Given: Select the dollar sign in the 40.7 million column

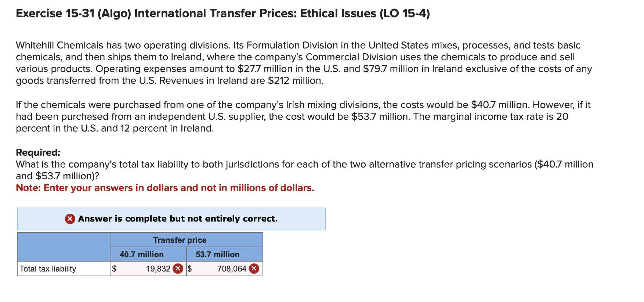Looking at the screenshot, I should tap(115, 269).
